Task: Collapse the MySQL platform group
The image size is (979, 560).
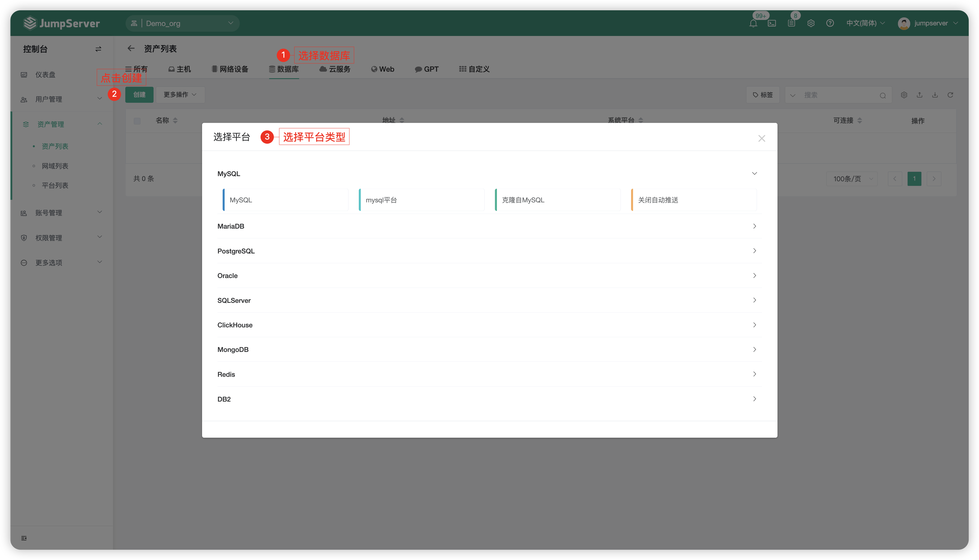Action: click(489, 174)
